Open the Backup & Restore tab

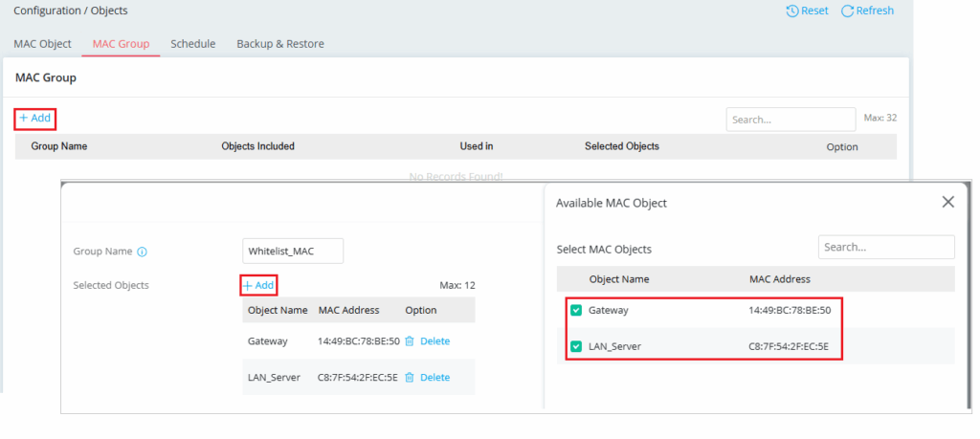coord(280,44)
